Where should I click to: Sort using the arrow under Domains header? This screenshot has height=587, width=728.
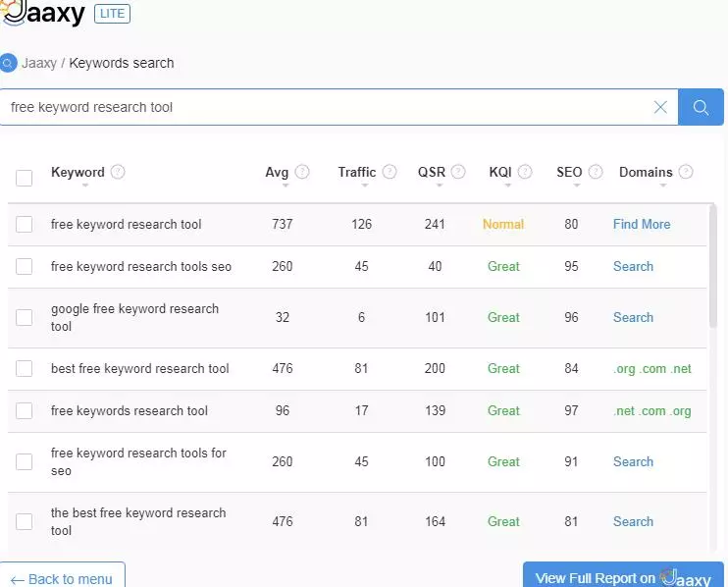coord(663,186)
